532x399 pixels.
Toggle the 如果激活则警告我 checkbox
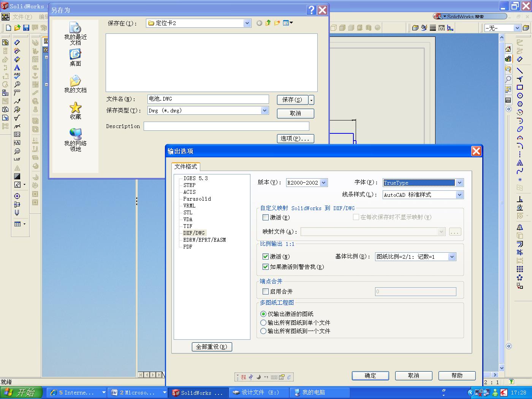coord(266,267)
